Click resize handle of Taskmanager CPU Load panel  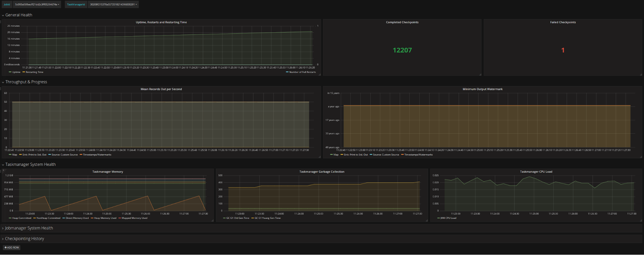(640, 221)
